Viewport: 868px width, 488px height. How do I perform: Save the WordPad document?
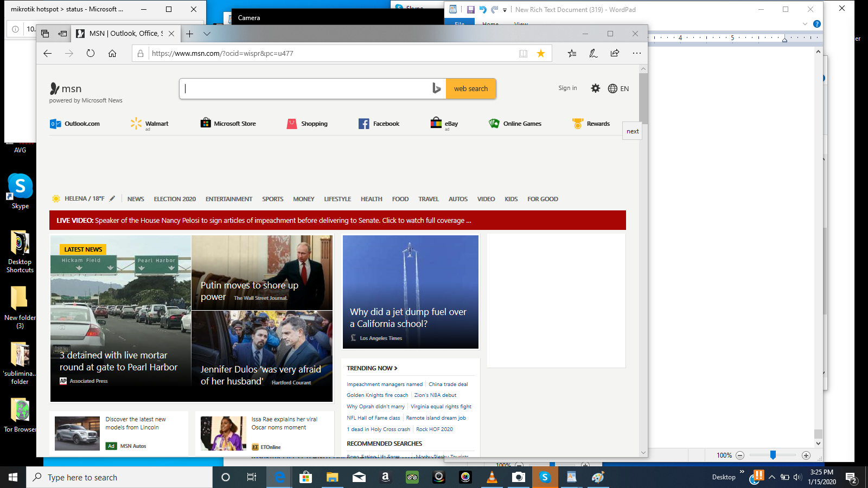click(x=470, y=10)
